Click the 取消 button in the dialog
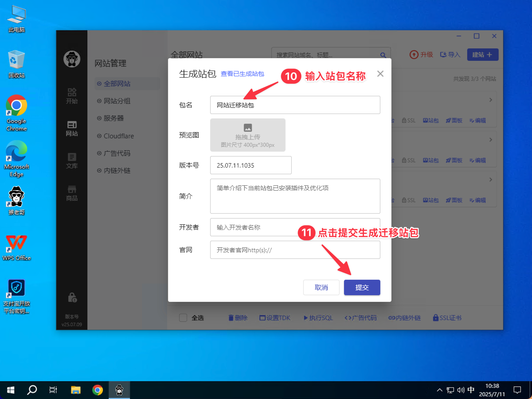 pos(321,287)
